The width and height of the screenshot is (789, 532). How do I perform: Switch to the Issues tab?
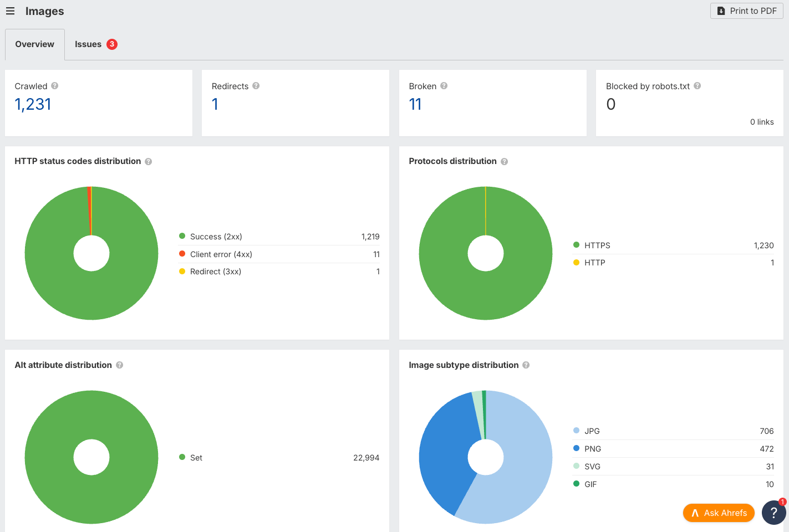[x=96, y=44]
